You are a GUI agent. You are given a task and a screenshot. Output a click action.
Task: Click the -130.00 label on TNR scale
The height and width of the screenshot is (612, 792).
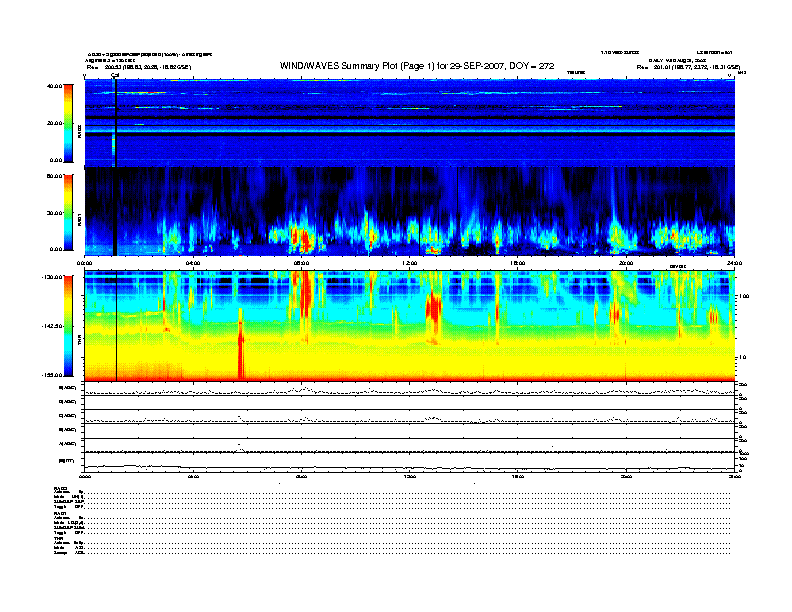tap(52, 277)
